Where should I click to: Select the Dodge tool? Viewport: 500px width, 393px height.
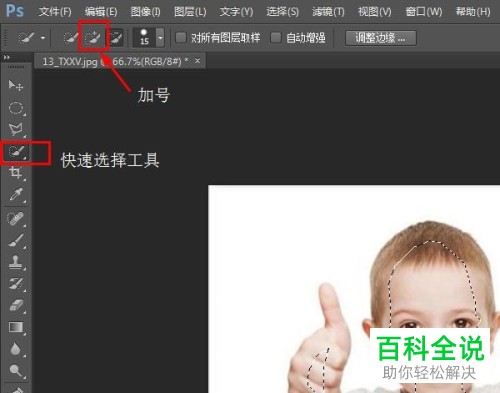[x=16, y=371]
